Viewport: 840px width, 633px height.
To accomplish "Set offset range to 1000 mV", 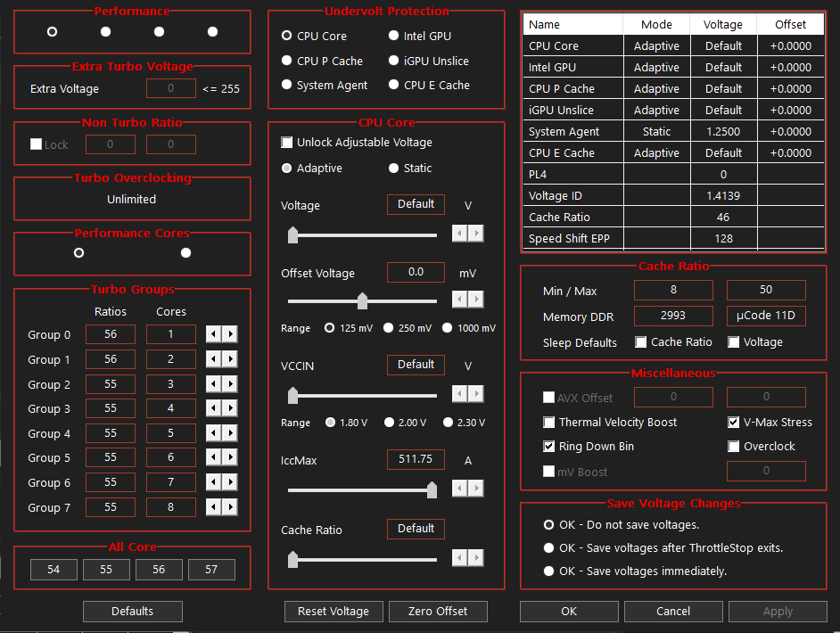I will pos(448,328).
